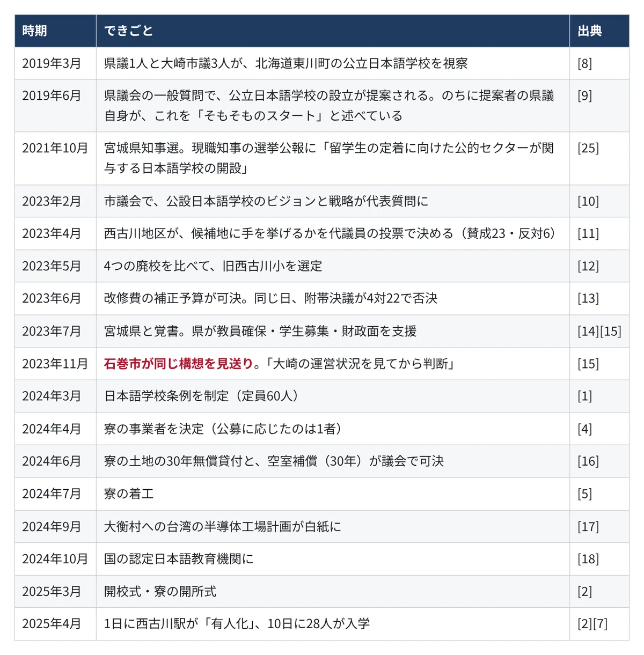Click event 寮の事業者を決定 row text
Viewport: 644px width, 655px height.
[223, 429]
